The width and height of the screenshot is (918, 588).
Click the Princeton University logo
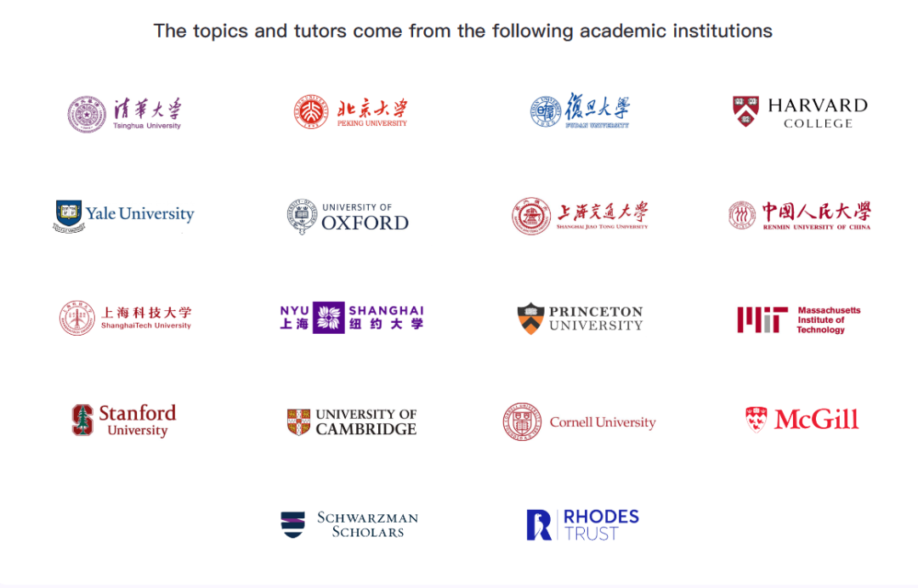580,318
